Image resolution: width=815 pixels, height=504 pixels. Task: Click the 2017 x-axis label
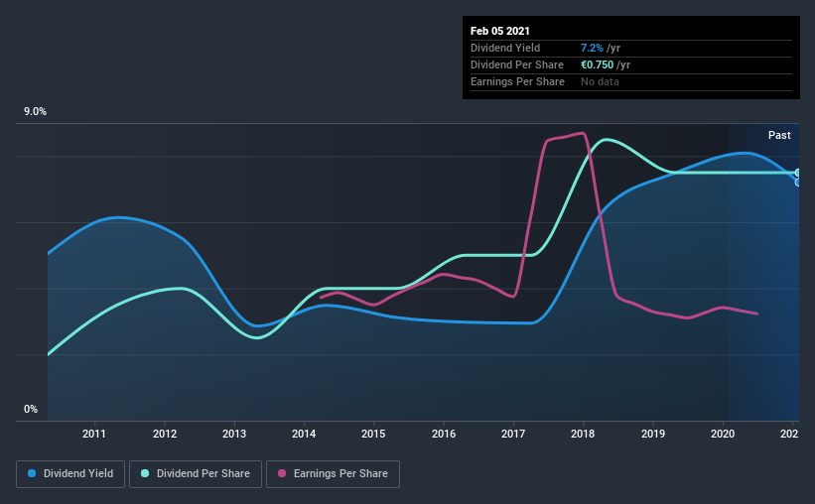(x=513, y=434)
